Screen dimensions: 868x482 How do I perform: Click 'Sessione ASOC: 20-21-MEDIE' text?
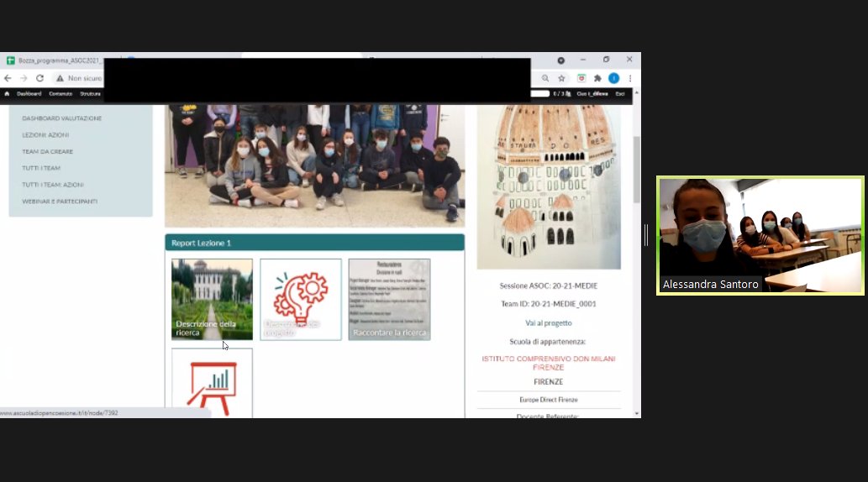pyautogui.click(x=549, y=286)
